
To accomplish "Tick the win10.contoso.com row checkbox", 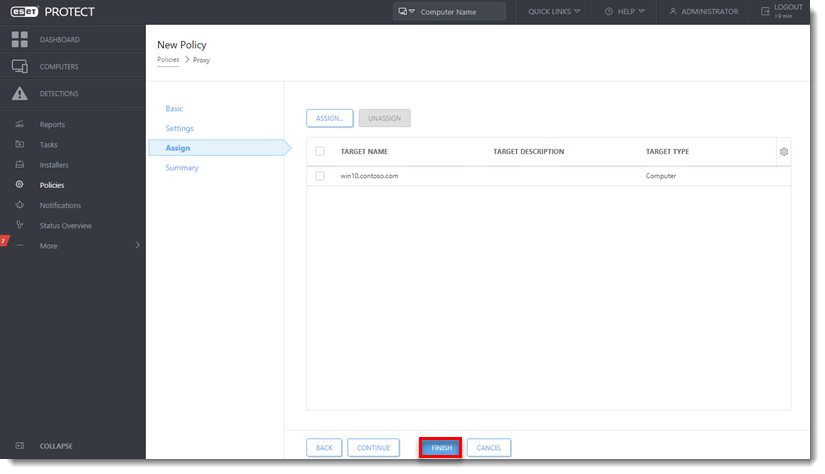I will tap(320, 176).
